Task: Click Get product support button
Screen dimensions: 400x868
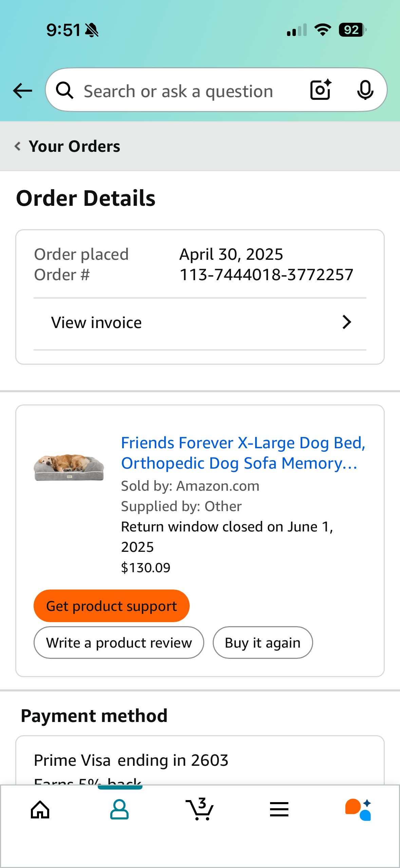Action: pyautogui.click(x=112, y=606)
